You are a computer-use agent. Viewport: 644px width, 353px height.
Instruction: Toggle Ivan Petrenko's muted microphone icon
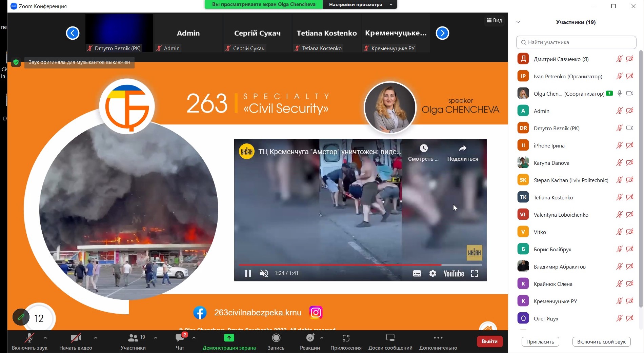[x=620, y=76]
